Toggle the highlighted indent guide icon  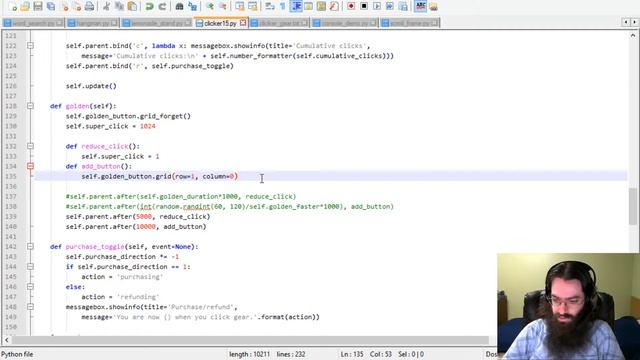(x=296, y=6)
